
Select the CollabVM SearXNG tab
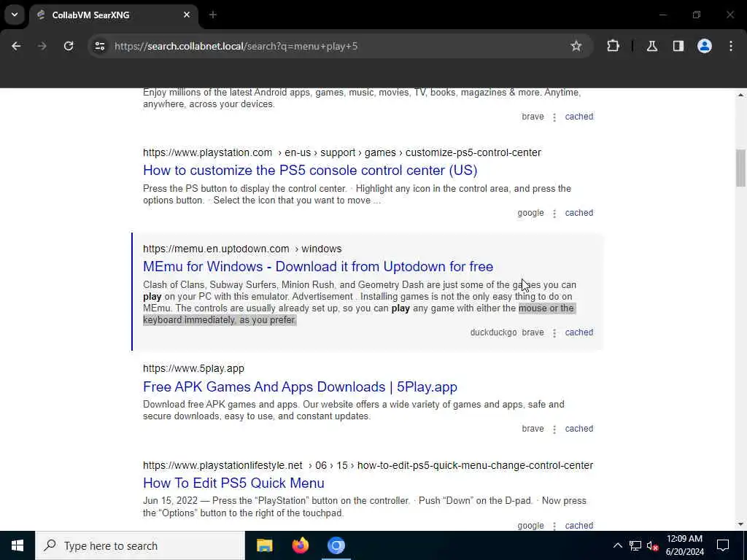tap(113, 15)
